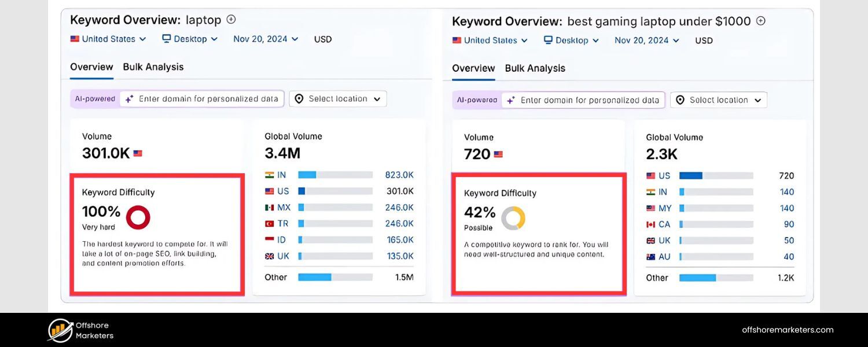Click the offshoremarketers.com website link
868x347 pixels.
[788, 330]
